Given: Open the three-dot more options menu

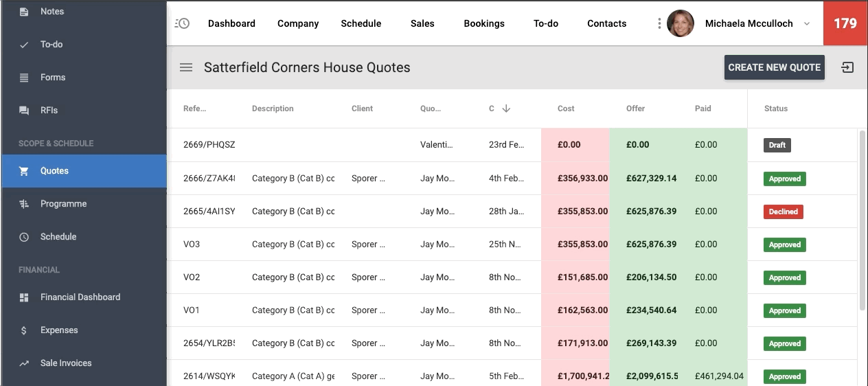Looking at the screenshot, I should 659,23.
